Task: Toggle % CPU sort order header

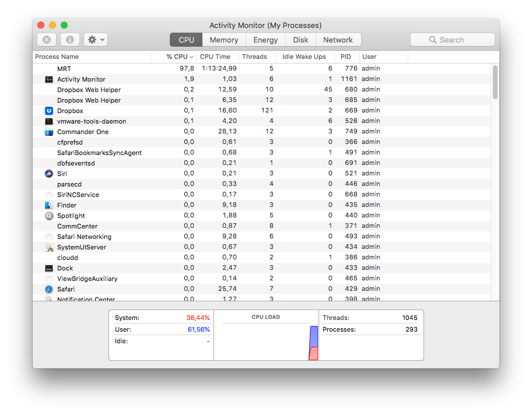Action: pos(174,57)
